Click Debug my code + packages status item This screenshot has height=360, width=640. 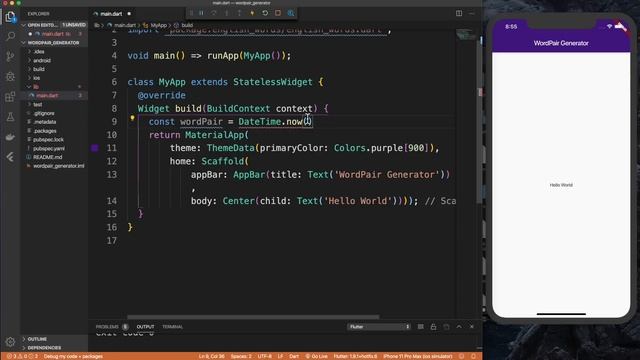click(x=73, y=356)
